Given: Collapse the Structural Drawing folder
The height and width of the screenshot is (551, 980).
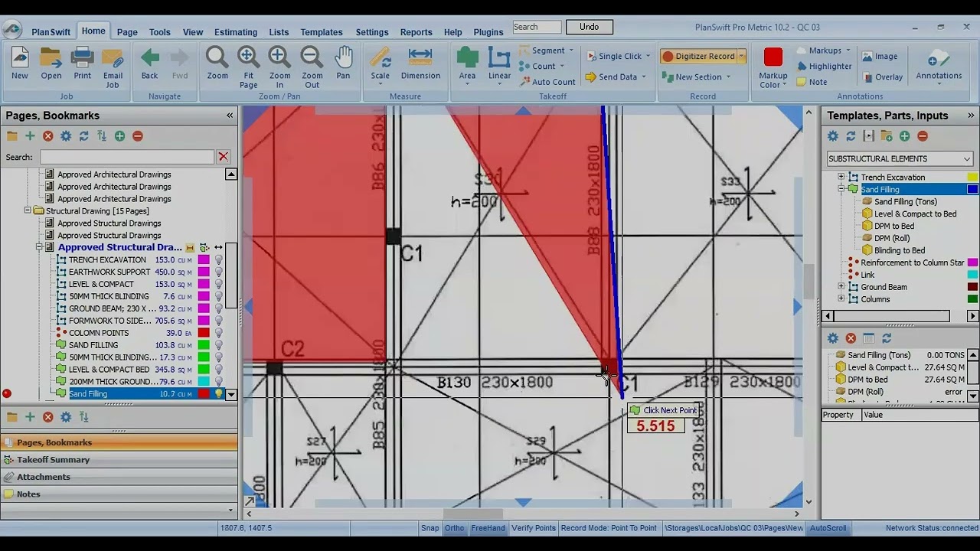Looking at the screenshot, I should point(28,210).
